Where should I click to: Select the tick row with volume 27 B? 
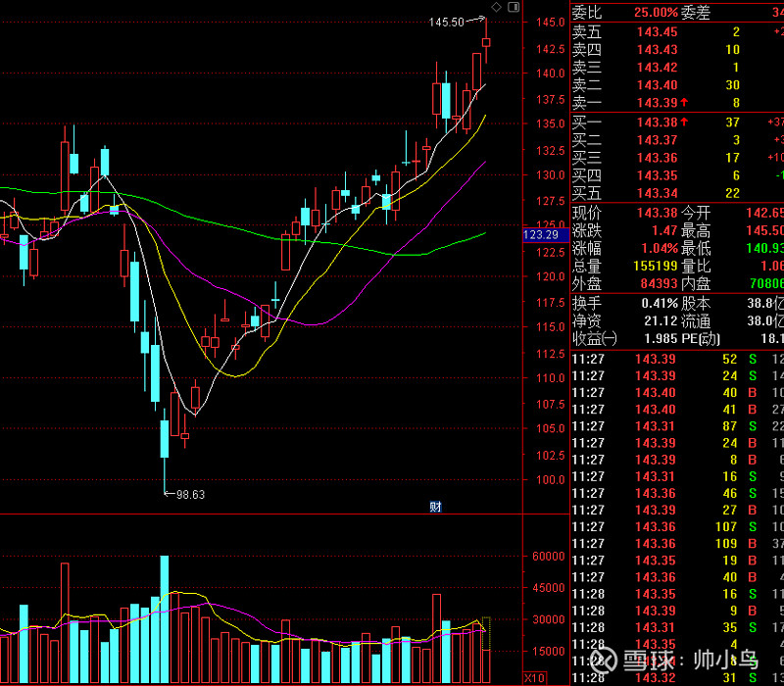pyautogui.click(x=677, y=511)
